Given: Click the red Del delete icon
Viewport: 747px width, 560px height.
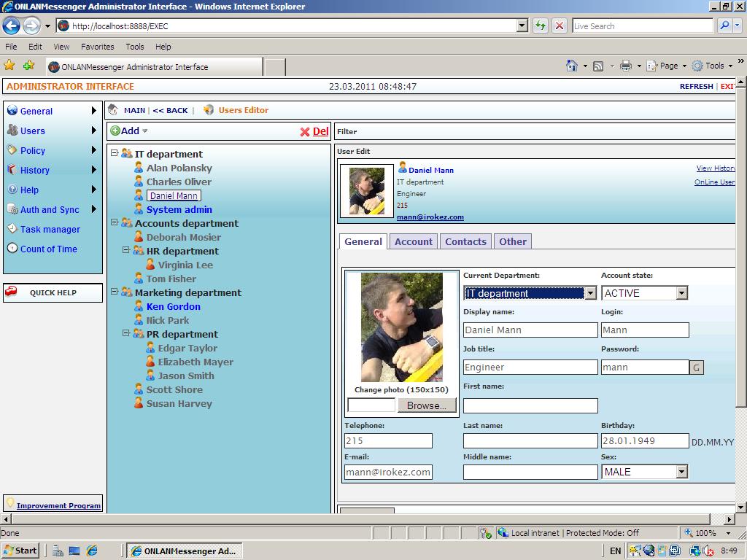Looking at the screenshot, I should tap(305, 132).
